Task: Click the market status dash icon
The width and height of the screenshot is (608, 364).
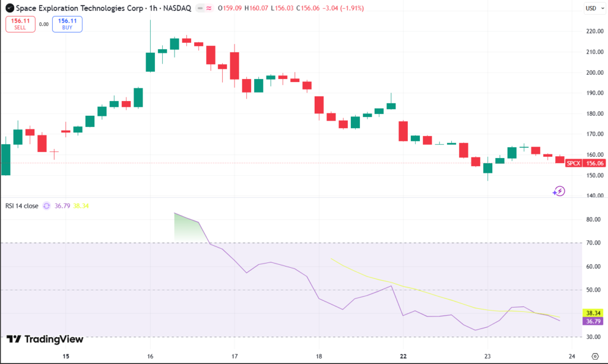Action: (200, 8)
